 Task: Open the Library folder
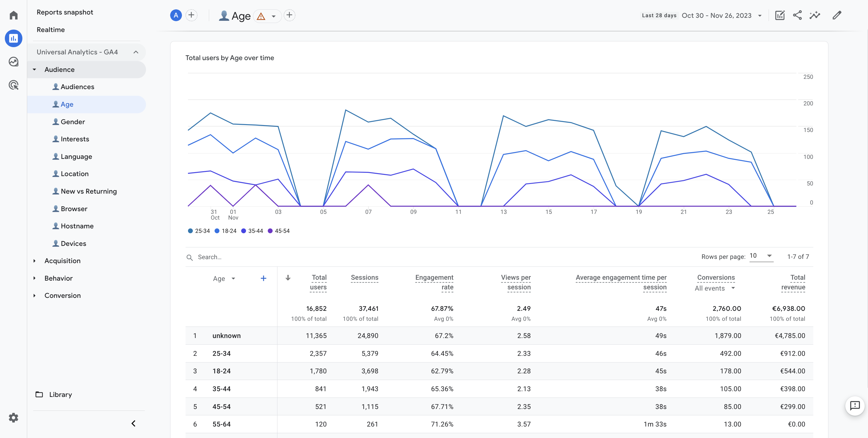pyautogui.click(x=54, y=395)
